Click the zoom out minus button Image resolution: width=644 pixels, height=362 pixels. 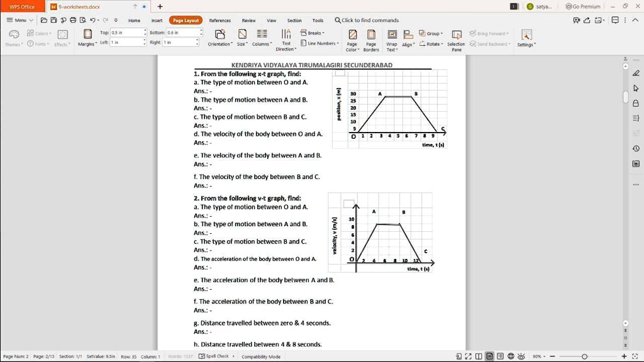click(x=552, y=356)
